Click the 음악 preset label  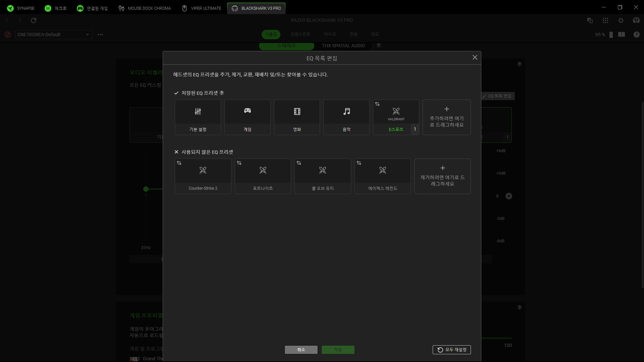pos(346,129)
